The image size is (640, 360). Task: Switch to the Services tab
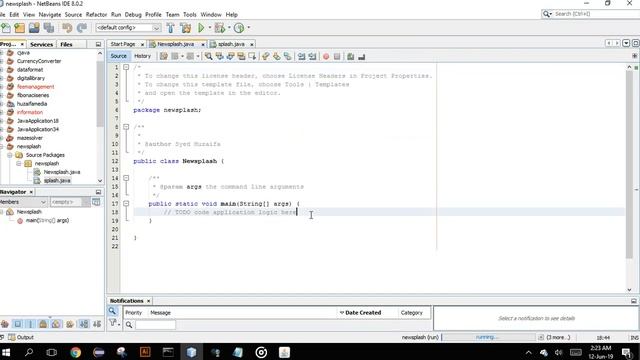41,44
